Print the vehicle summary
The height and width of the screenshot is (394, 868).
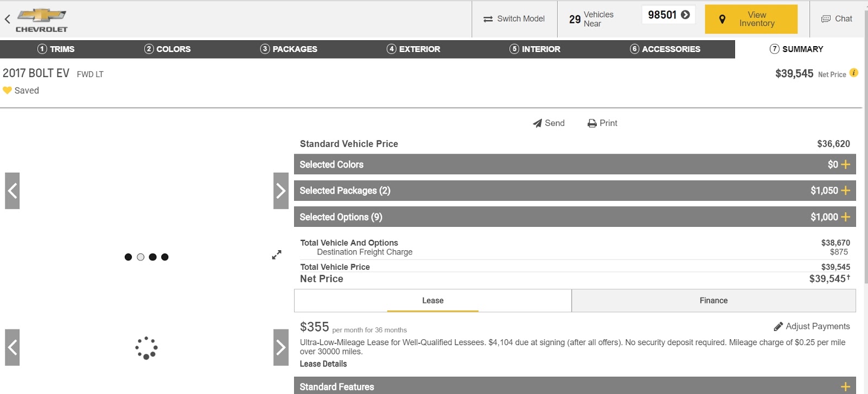[x=602, y=123]
